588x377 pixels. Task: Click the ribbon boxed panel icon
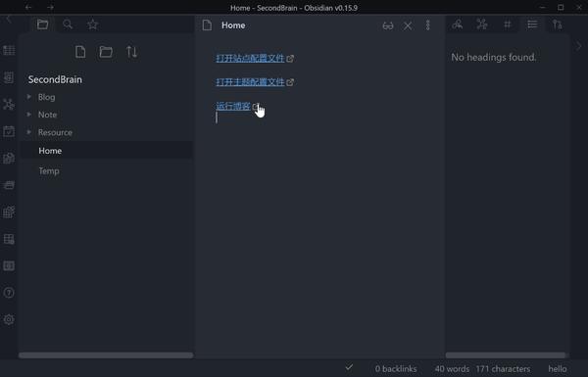9,265
